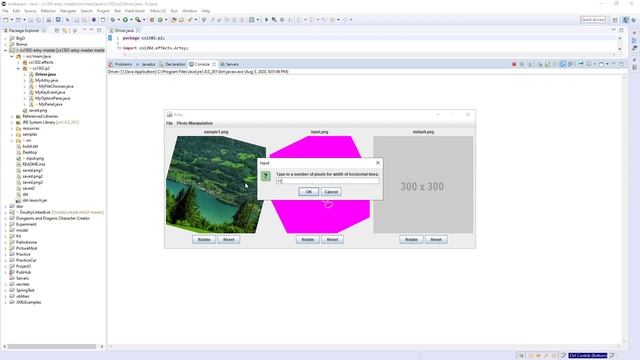Open the Photo Manipulation menu in Arty window
The height and width of the screenshot is (360, 640).
[195, 123]
